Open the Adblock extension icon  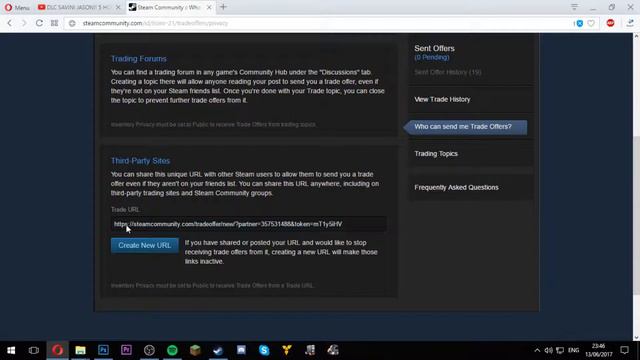611,23
